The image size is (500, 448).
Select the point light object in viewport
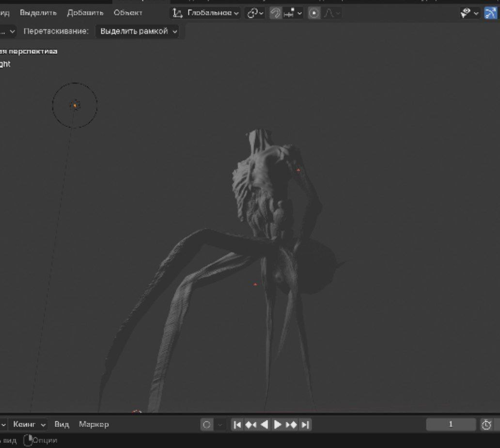point(75,105)
